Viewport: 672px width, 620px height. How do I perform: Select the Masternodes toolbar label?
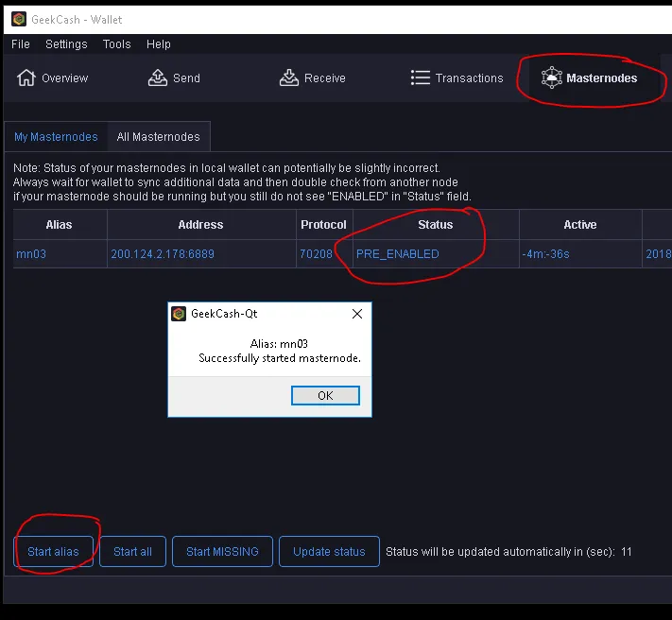(602, 78)
